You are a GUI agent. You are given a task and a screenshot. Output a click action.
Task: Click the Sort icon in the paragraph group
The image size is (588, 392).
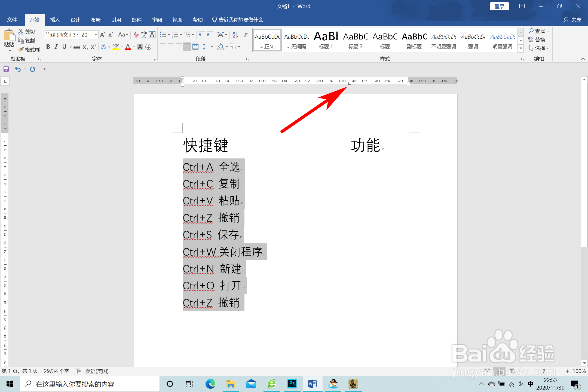(235, 35)
